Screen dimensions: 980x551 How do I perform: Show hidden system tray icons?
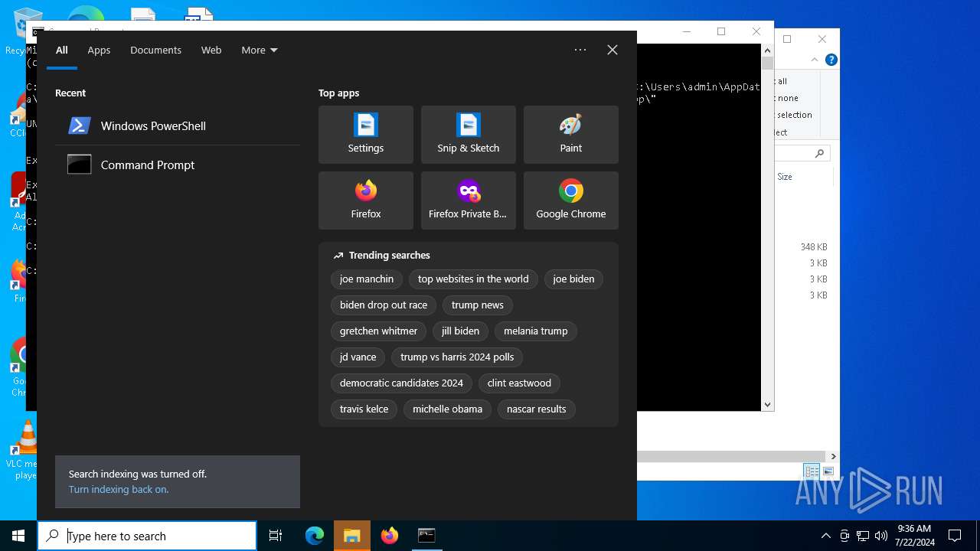point(825,536)
